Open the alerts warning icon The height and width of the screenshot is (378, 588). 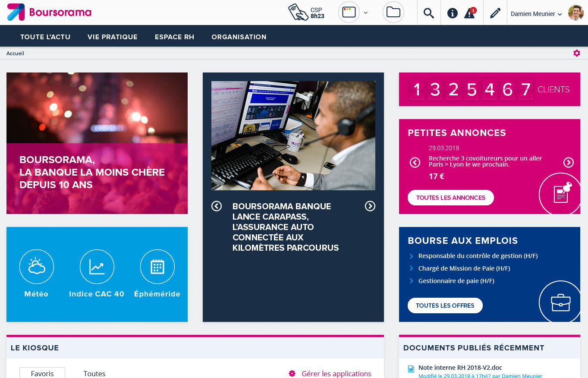pos(470,13)
